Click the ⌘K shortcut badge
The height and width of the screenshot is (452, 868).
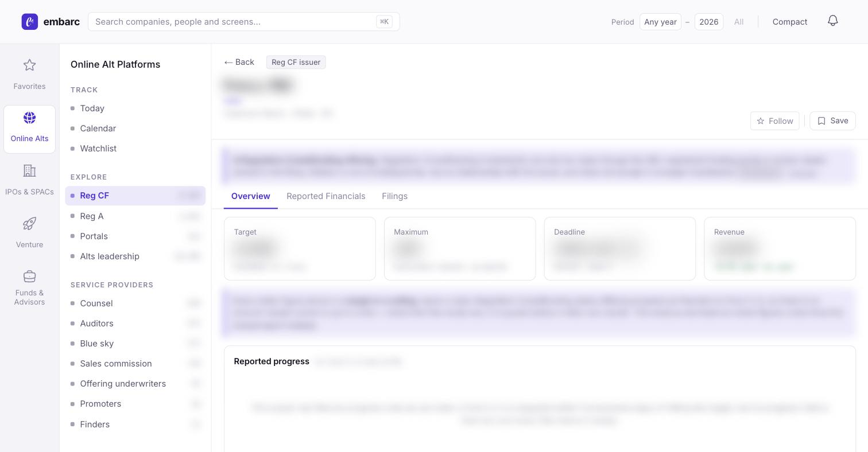pos(384,22)
